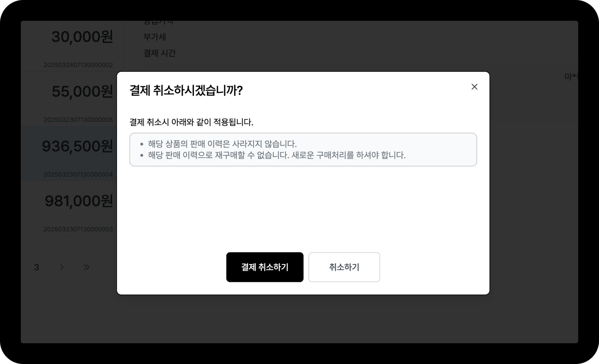Click order number 2025032307130000003

tap(78, 229)
